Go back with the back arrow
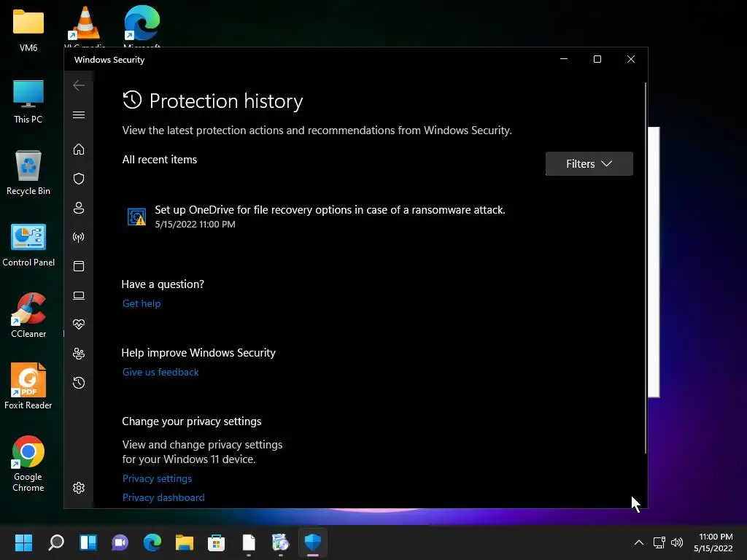The height and width of the screenshot is (560, 747). coord(79,85)
